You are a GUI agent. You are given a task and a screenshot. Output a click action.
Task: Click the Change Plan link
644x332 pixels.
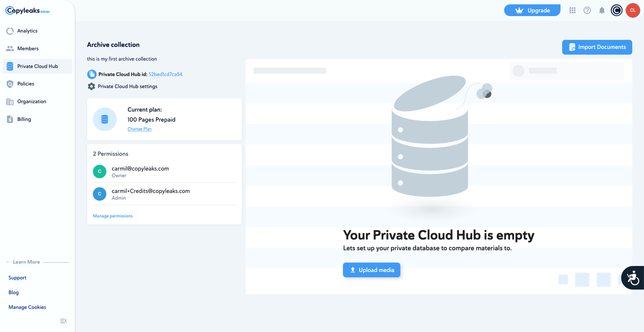[x=140, y=129]
